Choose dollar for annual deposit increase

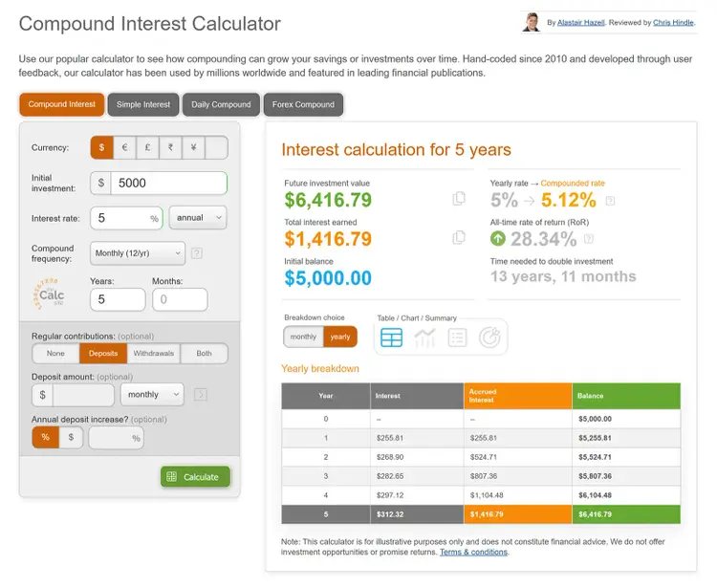pos(71,437)
